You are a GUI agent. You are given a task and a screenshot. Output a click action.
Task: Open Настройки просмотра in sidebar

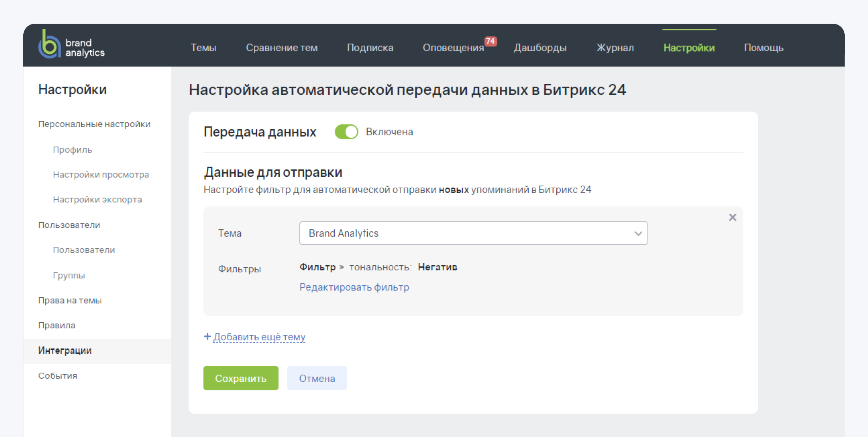101,174
